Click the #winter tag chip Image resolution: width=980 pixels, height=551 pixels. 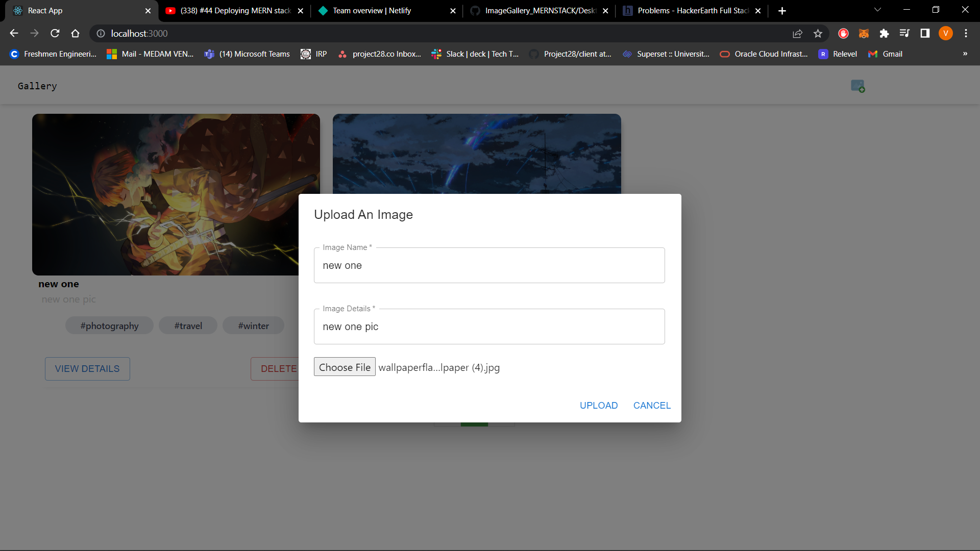tap(253, 325)
